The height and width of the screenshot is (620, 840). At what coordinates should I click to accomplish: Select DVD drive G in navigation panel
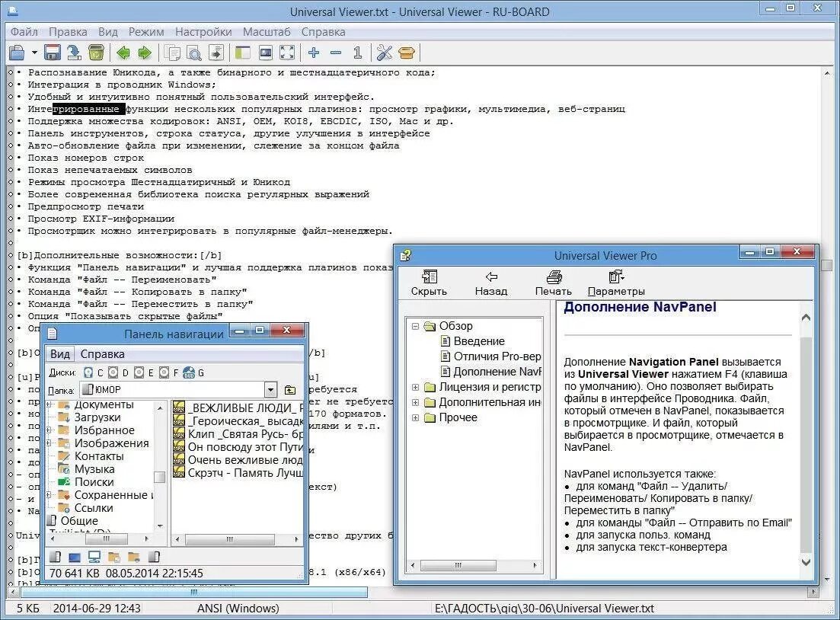(194, 372)
